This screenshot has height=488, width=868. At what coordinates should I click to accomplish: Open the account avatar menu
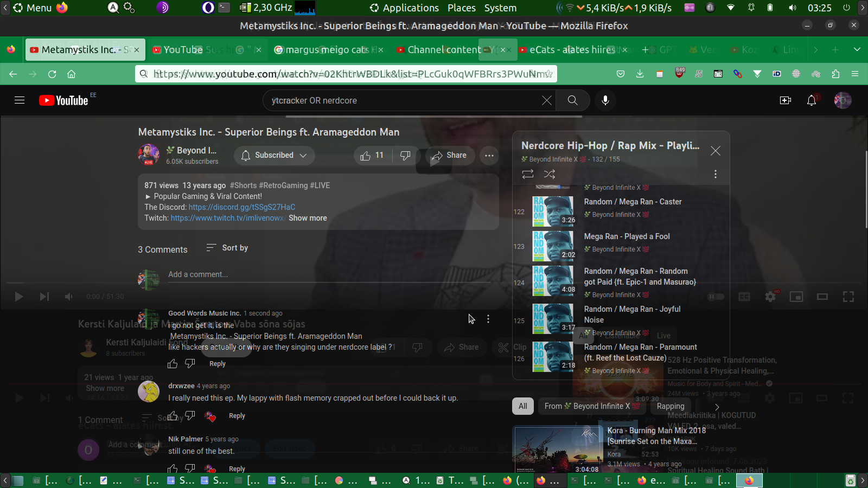coord(843,100)
